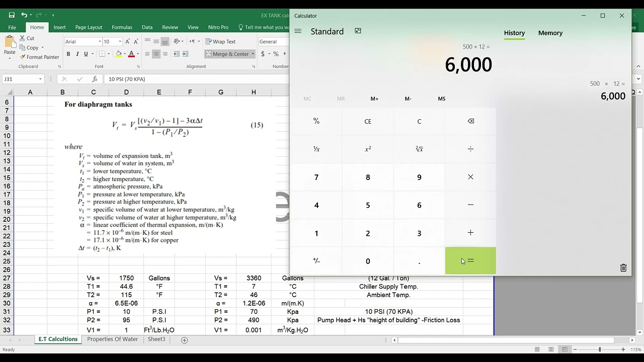The image size is (644, 362).
Task: Apply percent style in the Number group
Action: tap(276, 54)
